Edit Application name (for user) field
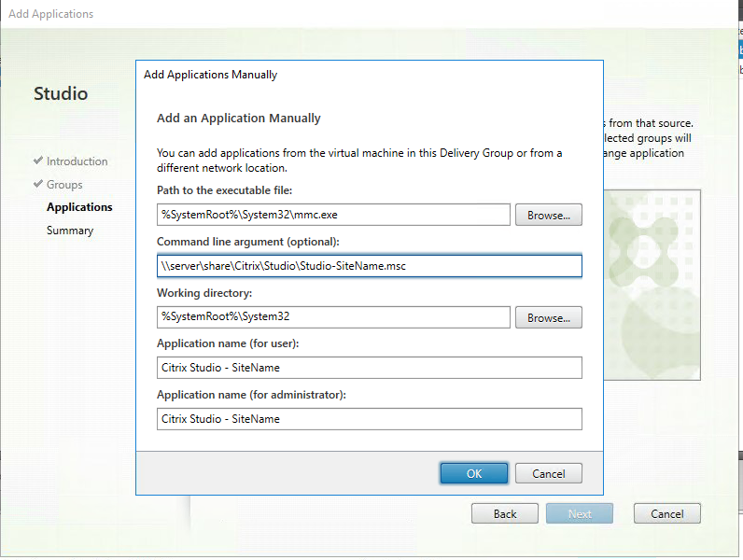Viewport: 743px width, 560px height. pos(369,368)
